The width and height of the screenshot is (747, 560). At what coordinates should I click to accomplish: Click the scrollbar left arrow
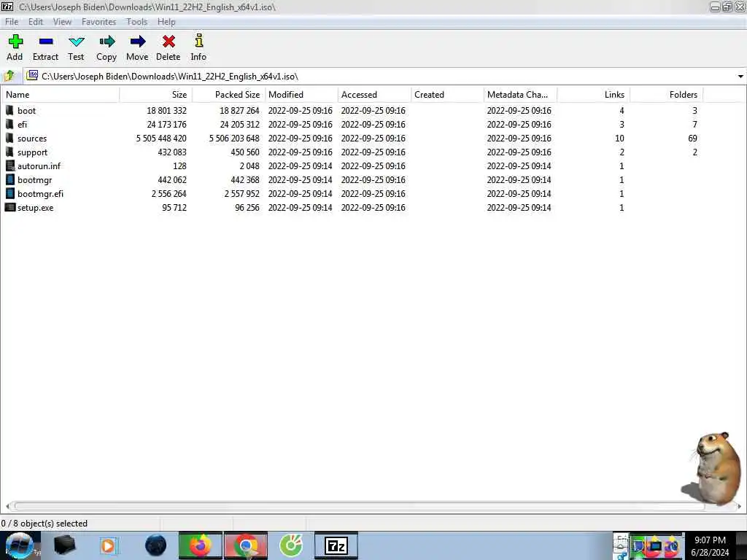pos(7,506)
